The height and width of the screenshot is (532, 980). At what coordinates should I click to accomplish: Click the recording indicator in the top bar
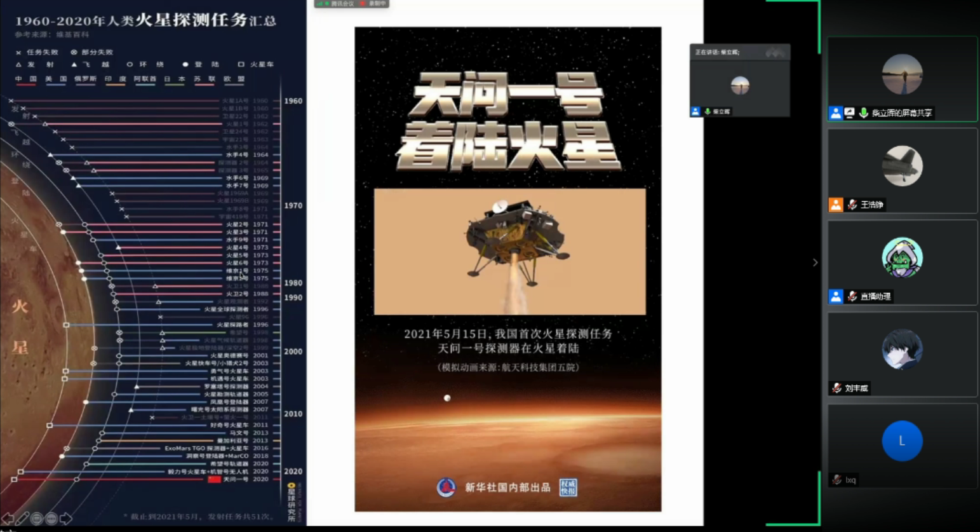click(373, 4)
